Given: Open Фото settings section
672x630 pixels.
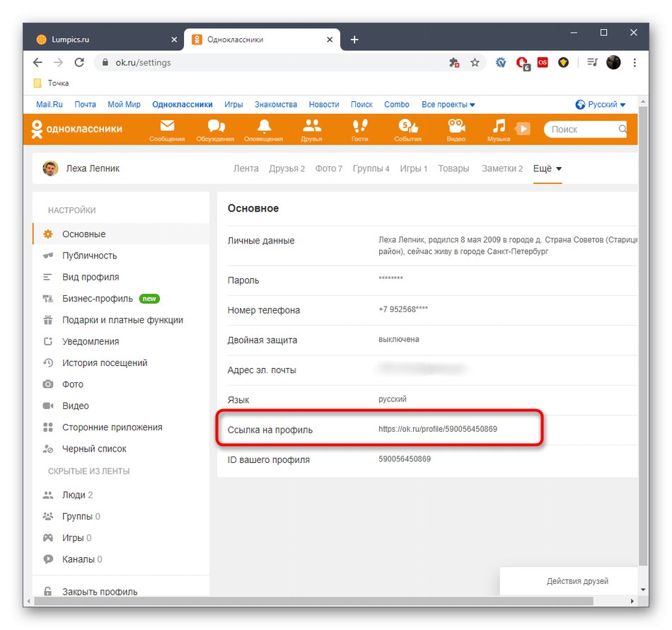Looking at the screenshot, I should (x=121, y=384).
